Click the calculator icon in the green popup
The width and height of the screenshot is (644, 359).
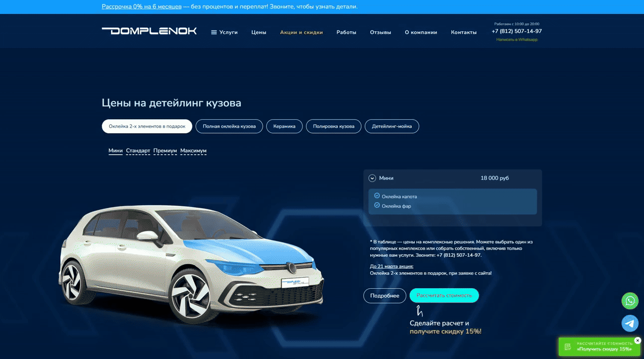pos(568,347)
